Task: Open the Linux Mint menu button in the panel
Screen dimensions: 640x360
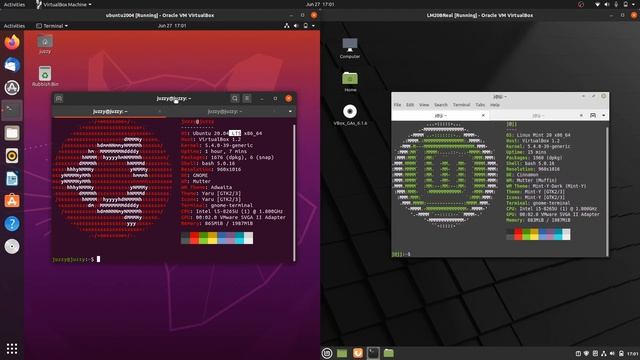Action: tap(327, 353)
